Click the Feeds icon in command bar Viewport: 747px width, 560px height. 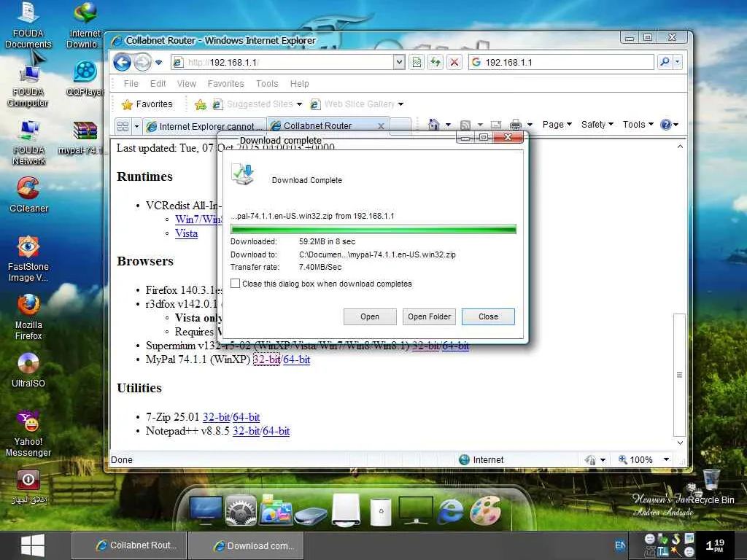point(465,125)
